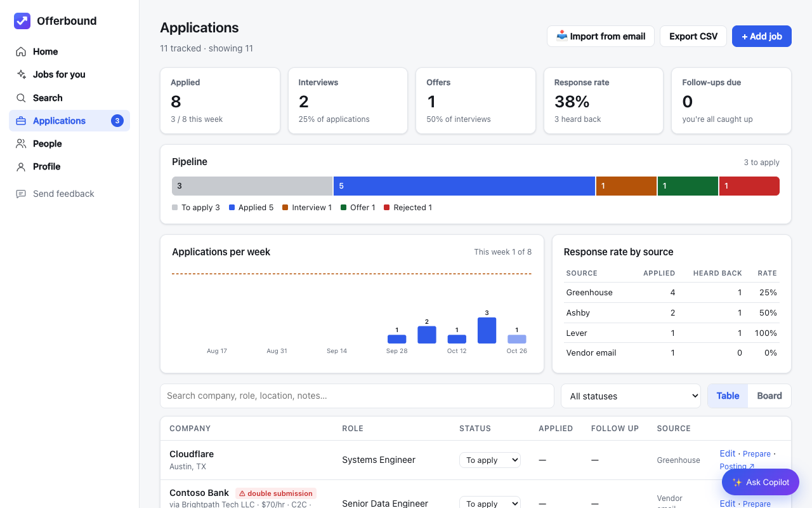The height and width of the screenshot is (508, 812).
Task: Click the inbox icon on Import from email
Action: click(562, 36)
